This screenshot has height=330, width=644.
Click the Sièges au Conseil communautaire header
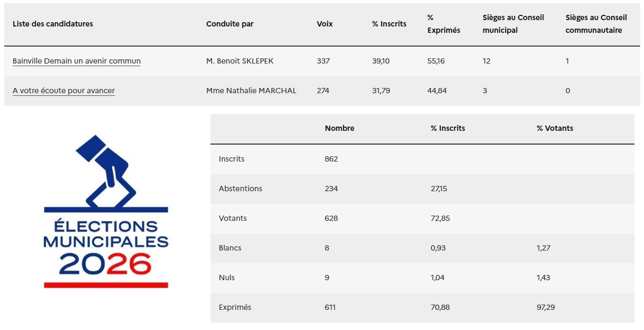point(596,24)
